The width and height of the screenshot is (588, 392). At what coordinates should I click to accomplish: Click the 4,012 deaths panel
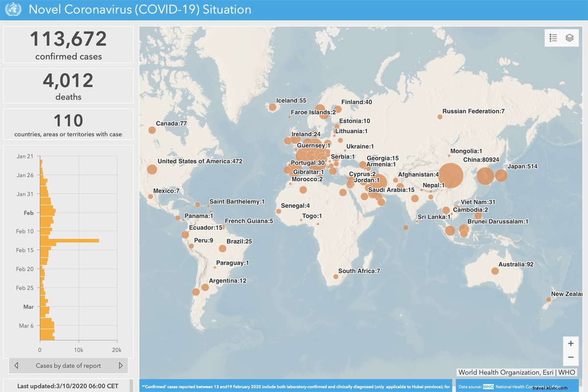pos(69,86)
